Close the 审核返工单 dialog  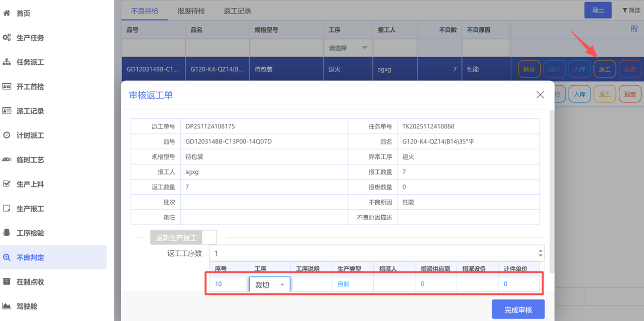click(540, 95)
